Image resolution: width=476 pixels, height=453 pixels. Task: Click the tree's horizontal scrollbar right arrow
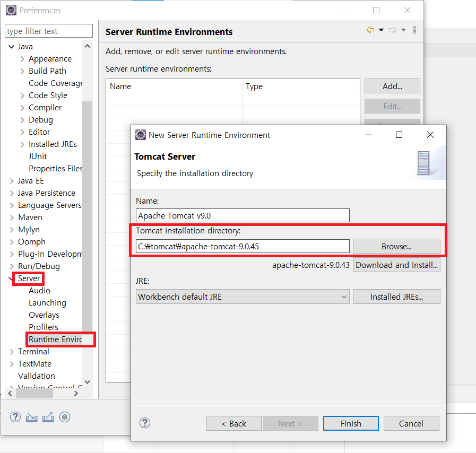76,394
